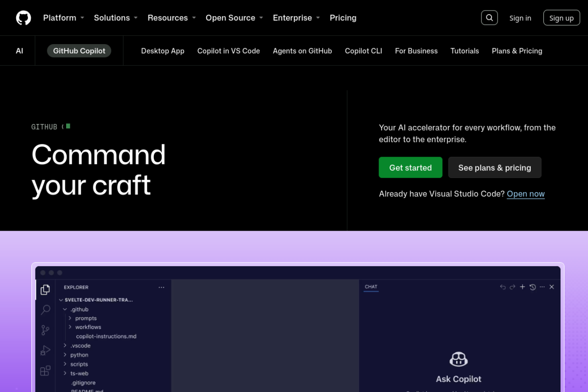
Task: Open chat panel more options ellipsis
Action: click(542, 287)
